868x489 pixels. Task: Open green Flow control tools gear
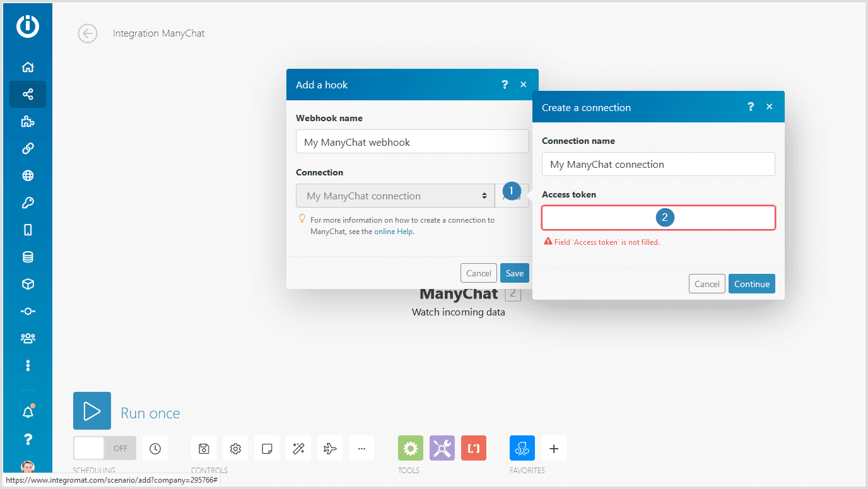(411, 448)
